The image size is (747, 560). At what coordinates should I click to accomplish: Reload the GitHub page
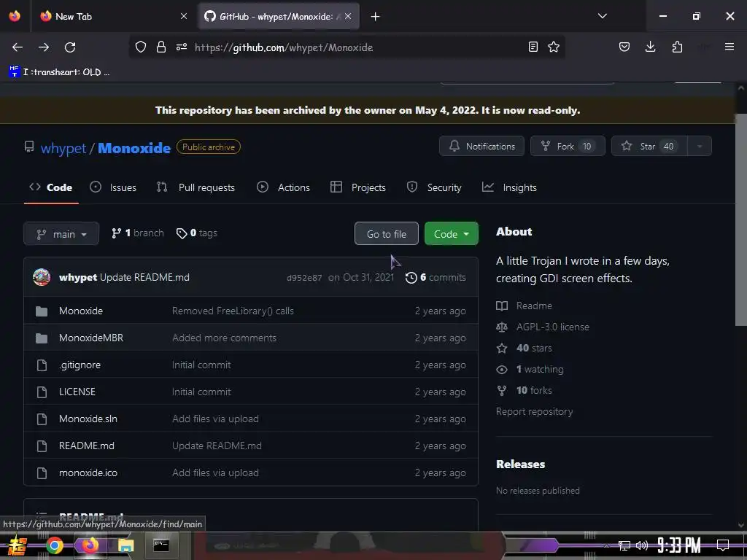(x=70, y=47)
